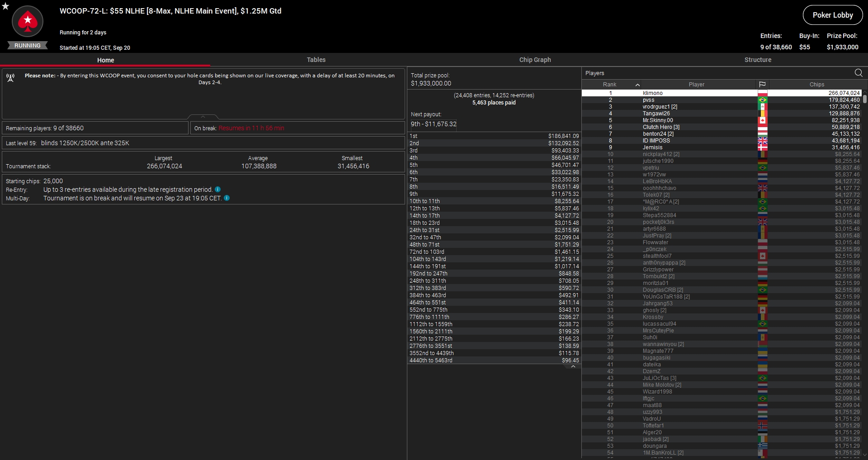868x460 pixels.
Task: Click Largest stack value 266,074,024
Action: point(165,166)
